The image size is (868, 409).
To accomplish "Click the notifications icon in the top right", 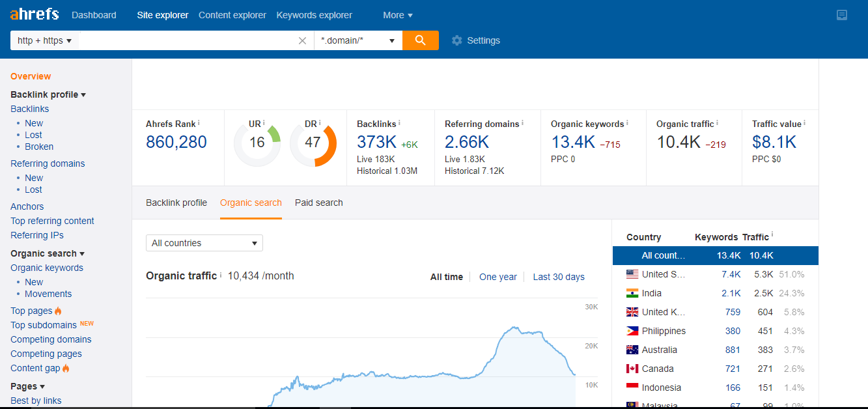I will (842, 15).
